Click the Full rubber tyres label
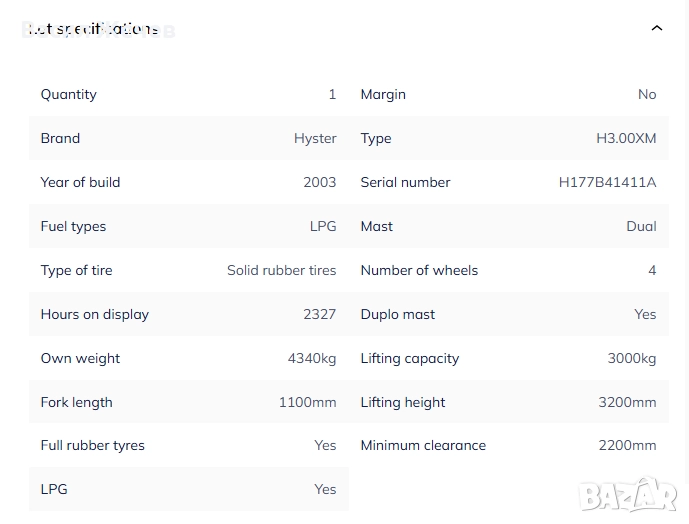Viewport: 689px width, 524px height. coord(93,445)
